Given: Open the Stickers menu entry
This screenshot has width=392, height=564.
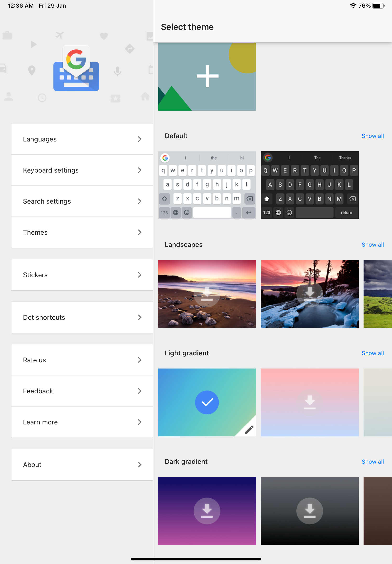Looking at the screenshot, I should click(x=82, y=275).
